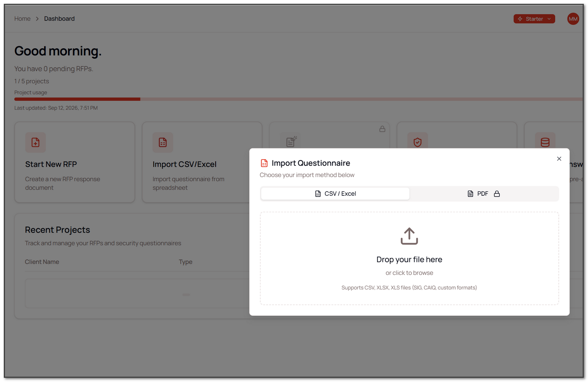Click 'Drop your file here' text

[x=409, y=260]
